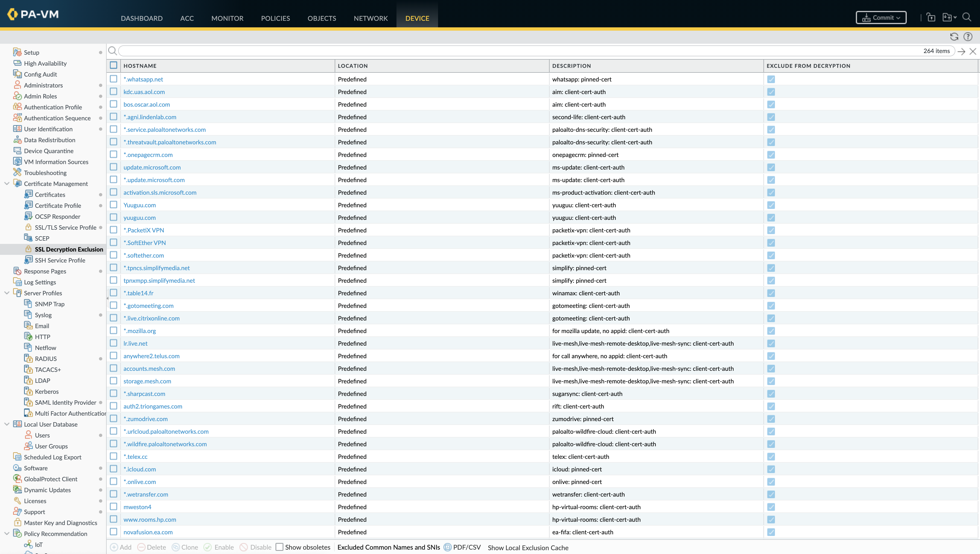Click the Admin Roles icon

[17, 96]
